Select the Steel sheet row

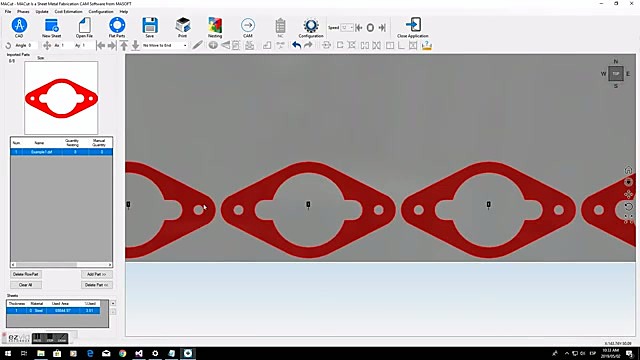(53, 311)
